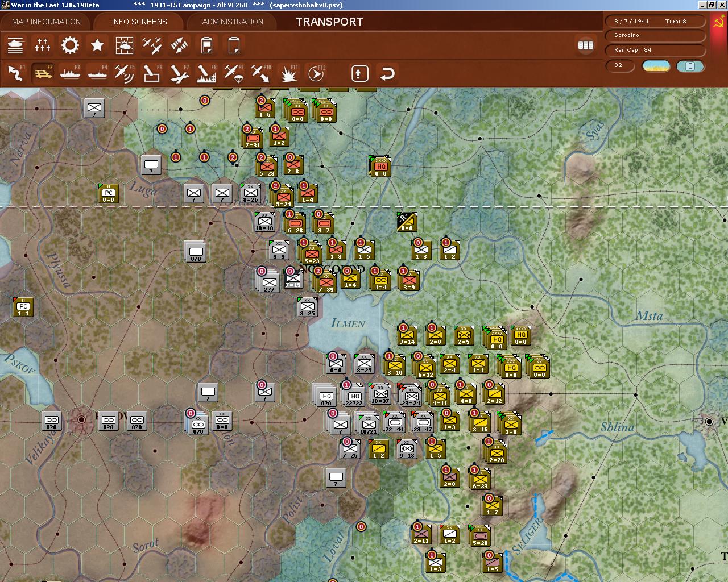
Task: Click the blue 0 indicator button
Action: coord(690,66)
